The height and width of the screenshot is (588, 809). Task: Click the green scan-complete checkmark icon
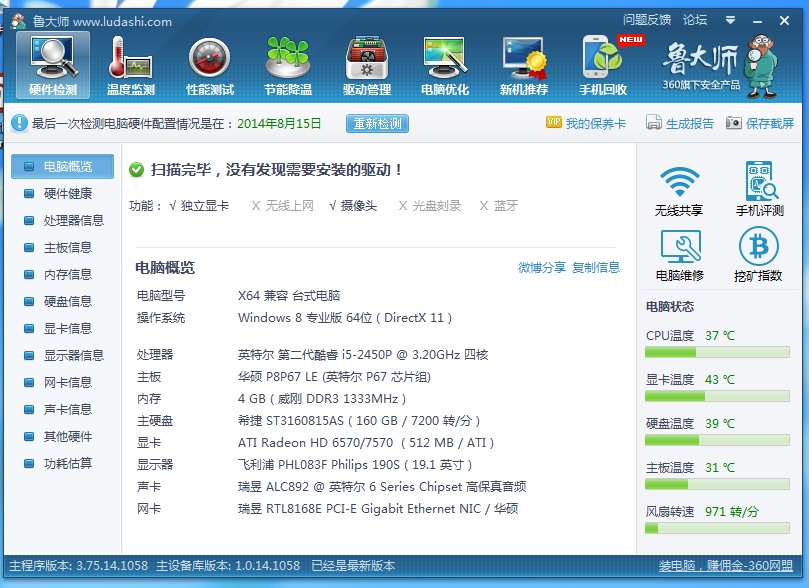(136, 170)
